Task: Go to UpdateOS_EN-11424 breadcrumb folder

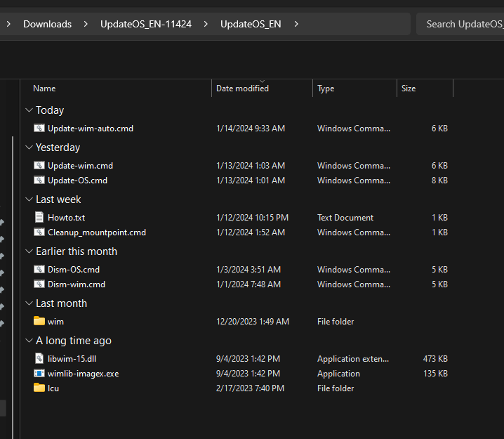Action: point(146,24)
